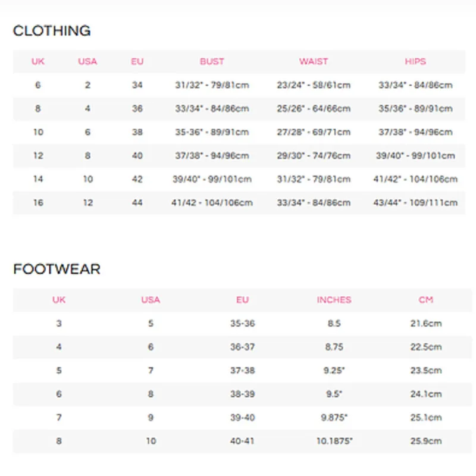Select the BUST column header
Screen dimensions: 476x476
pos(212,61)
